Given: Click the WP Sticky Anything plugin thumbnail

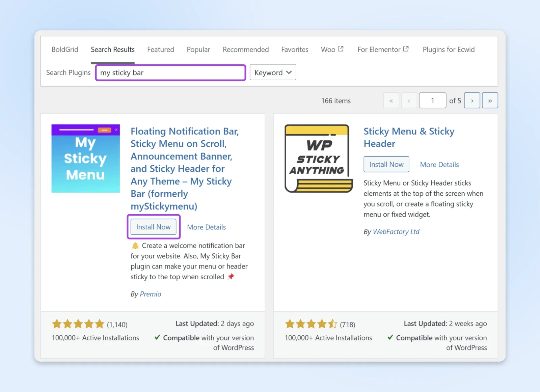Looking at the screenshot, I should [x=319, y=159].
